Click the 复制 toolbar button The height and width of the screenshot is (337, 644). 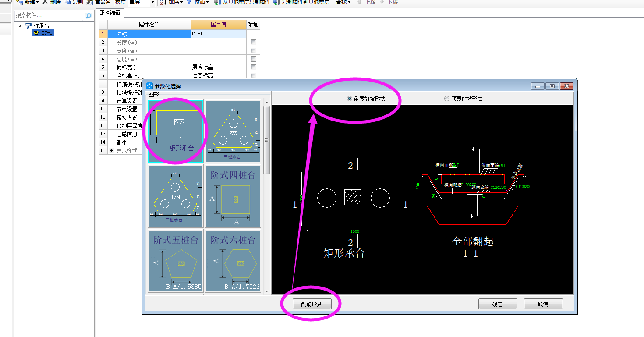(x=74, y=2)
